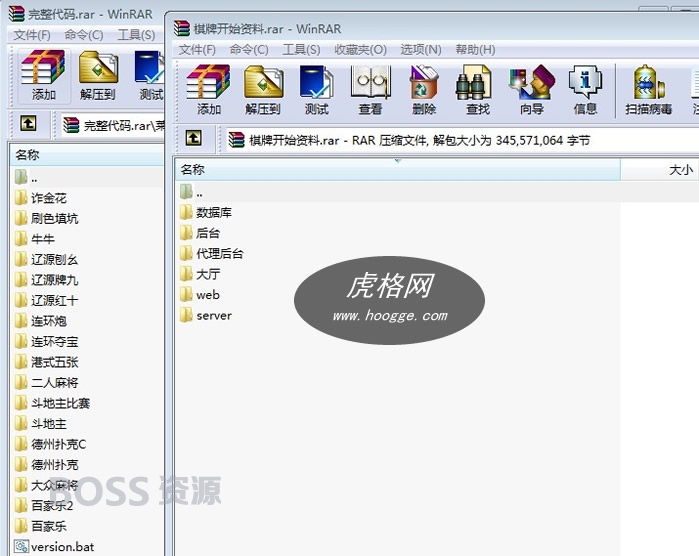
Task: Click 名称 column header in back window
Action: [x=87, y=155]
